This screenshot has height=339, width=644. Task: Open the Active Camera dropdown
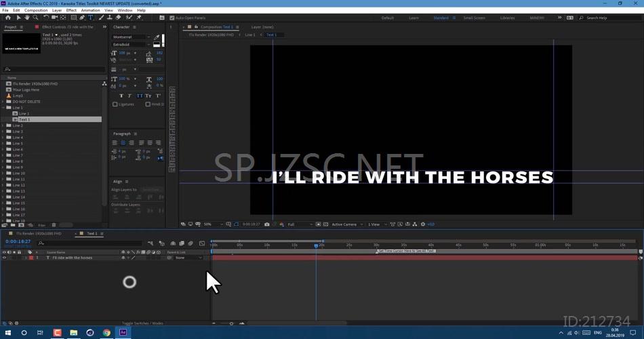[x=347, y=224]
